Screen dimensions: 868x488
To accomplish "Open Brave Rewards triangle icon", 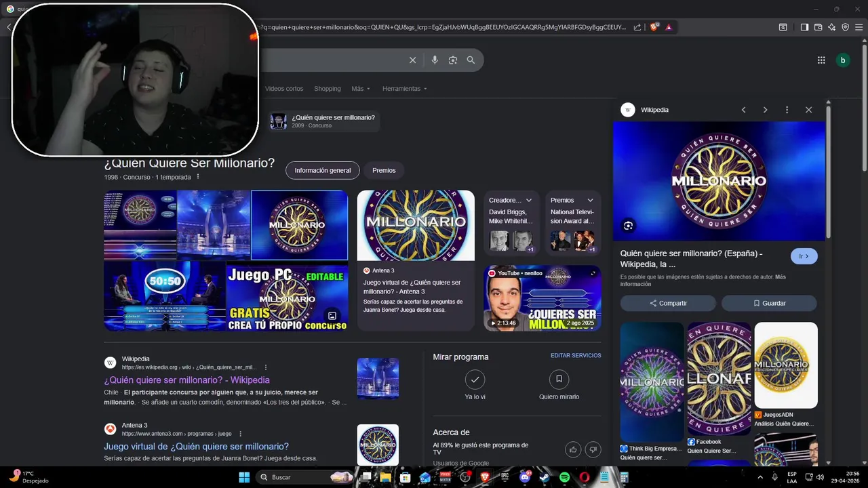I will 669,27.
